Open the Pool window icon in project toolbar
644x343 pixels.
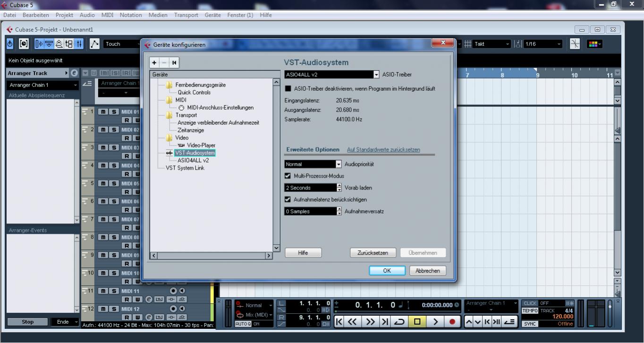point(69,44)
